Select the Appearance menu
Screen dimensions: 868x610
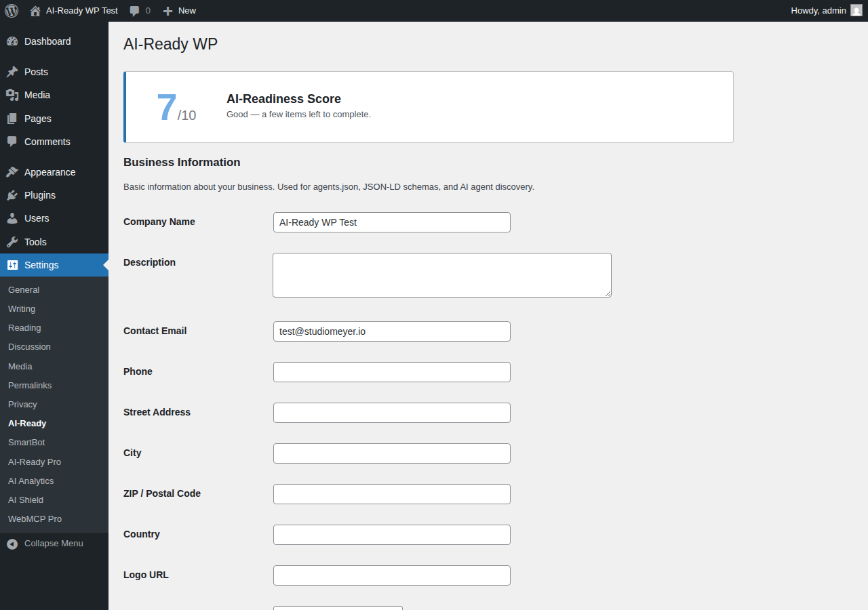pos(54,172)
